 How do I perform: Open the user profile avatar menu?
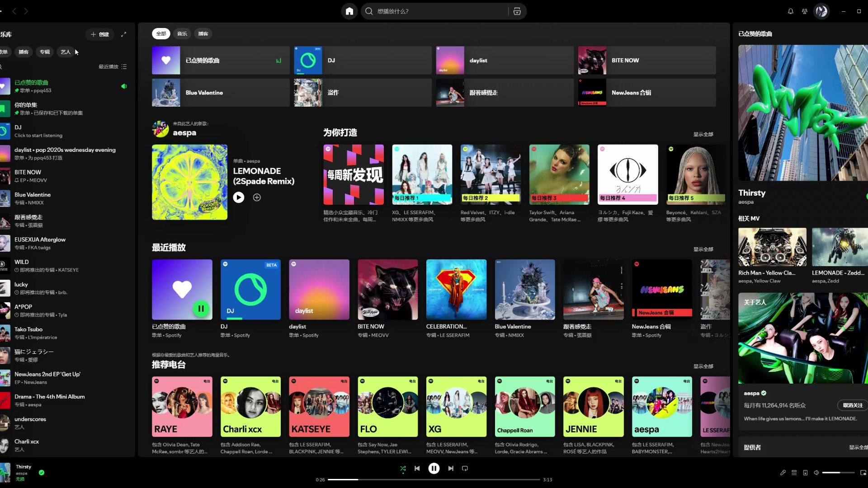821,11
